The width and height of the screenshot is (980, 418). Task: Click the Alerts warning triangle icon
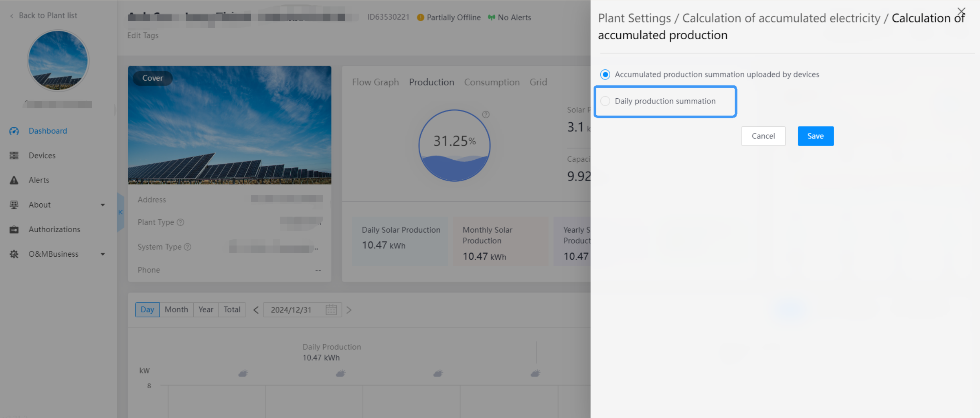[x=14, y=180]
